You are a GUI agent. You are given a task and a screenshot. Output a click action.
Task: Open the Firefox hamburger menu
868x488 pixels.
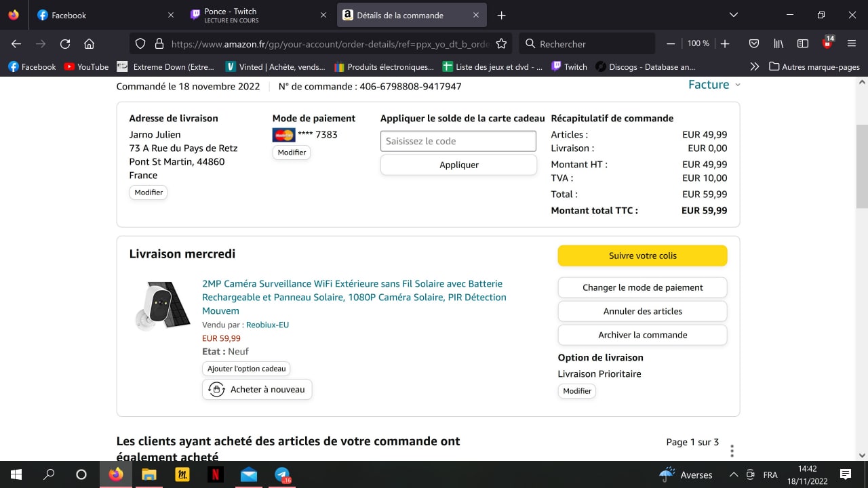point(852,43)
